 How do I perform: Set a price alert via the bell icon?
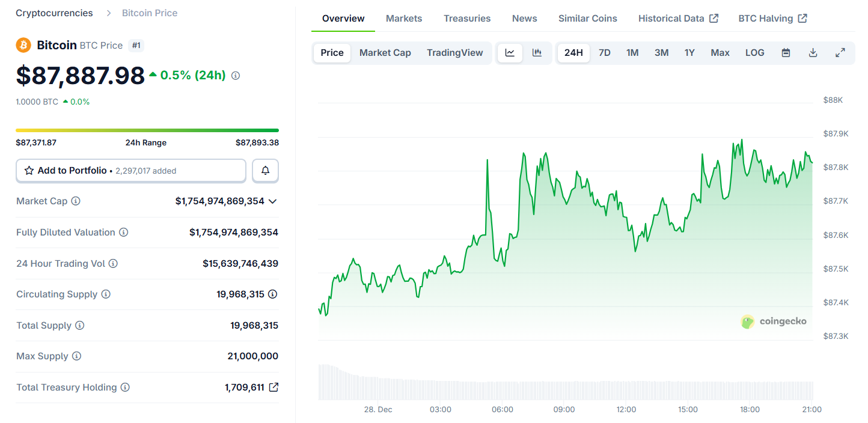point(265,171)
